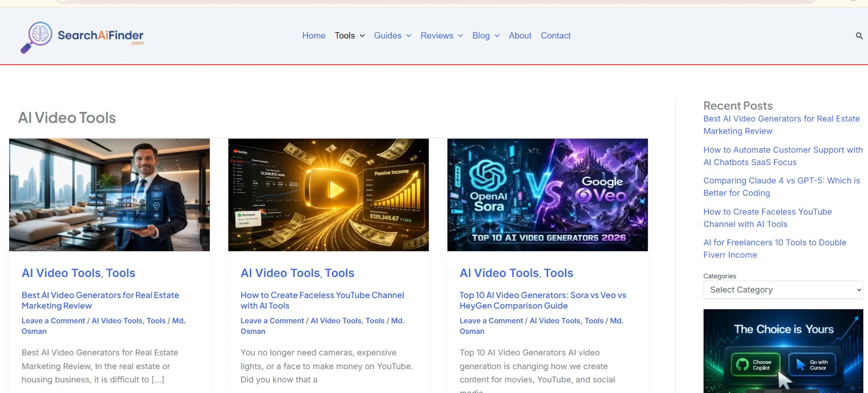Open the Blog nav item
Screen dimensions: 868x393
coord(481,36)
